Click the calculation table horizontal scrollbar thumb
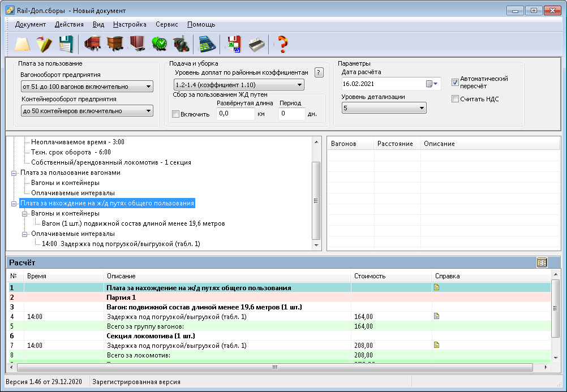The height and width of the screenshot is (392, 567). pos(275,367)
